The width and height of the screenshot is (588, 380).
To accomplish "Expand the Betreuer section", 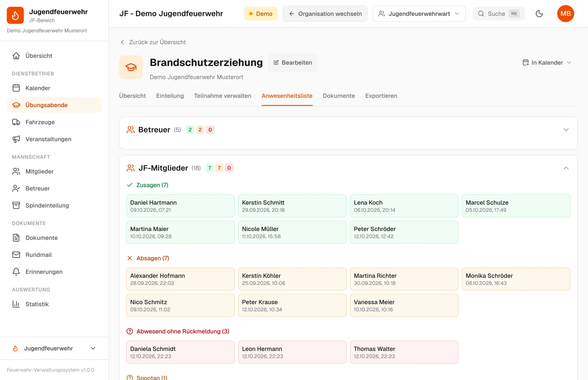I will [566, 130].
